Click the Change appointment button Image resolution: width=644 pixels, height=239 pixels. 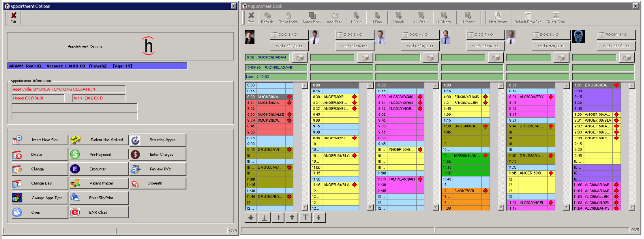pyautogui.click(x=40, y=169)
